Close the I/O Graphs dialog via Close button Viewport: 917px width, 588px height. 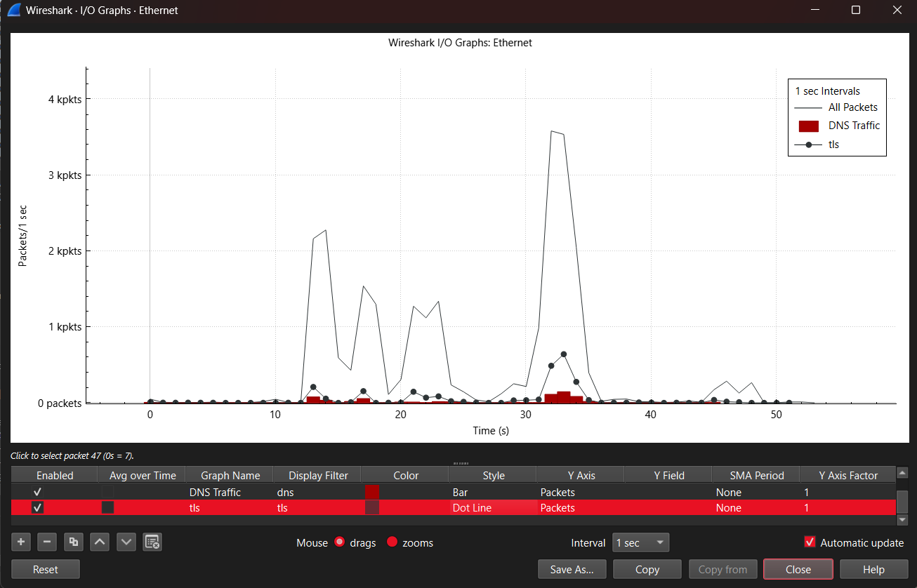(798, 569)
